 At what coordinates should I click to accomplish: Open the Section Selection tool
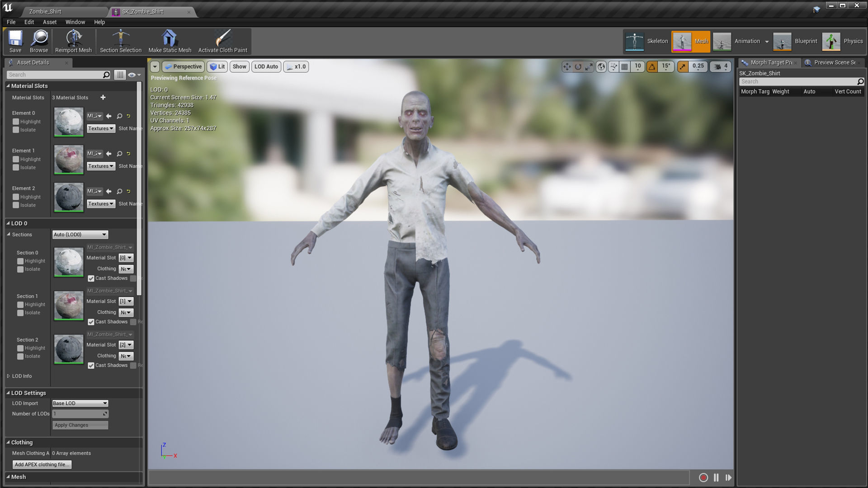coord(121,41)
